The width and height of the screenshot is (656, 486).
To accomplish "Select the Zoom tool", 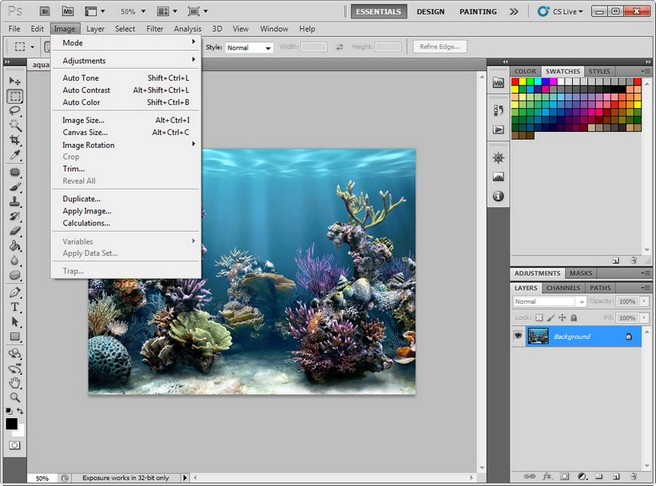I will [x=15, y=397].
